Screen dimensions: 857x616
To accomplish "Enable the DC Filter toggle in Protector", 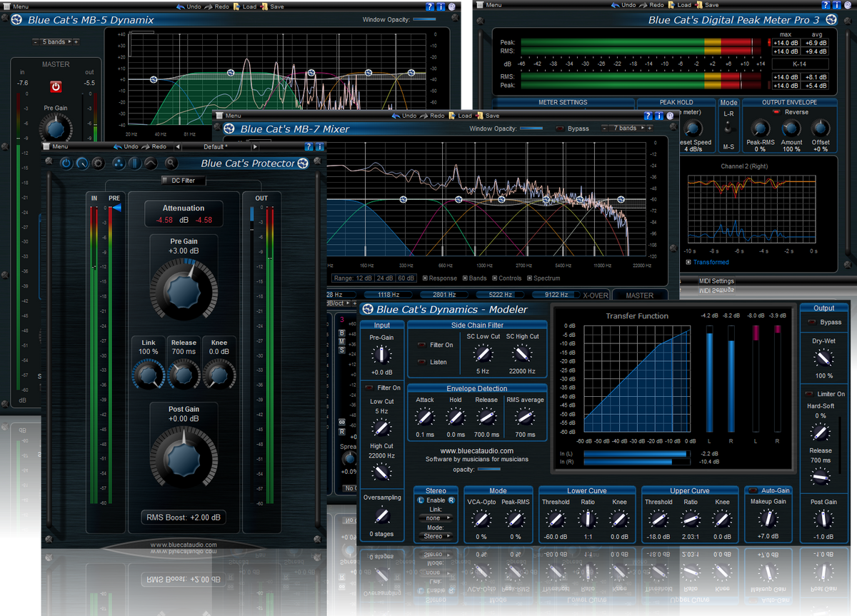I will click(x=166, y=181).
